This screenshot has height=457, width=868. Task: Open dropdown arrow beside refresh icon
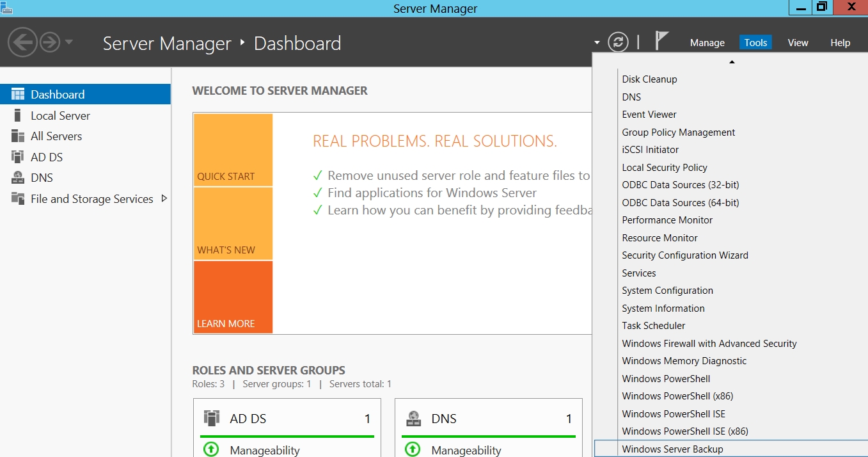coord(597,43)
